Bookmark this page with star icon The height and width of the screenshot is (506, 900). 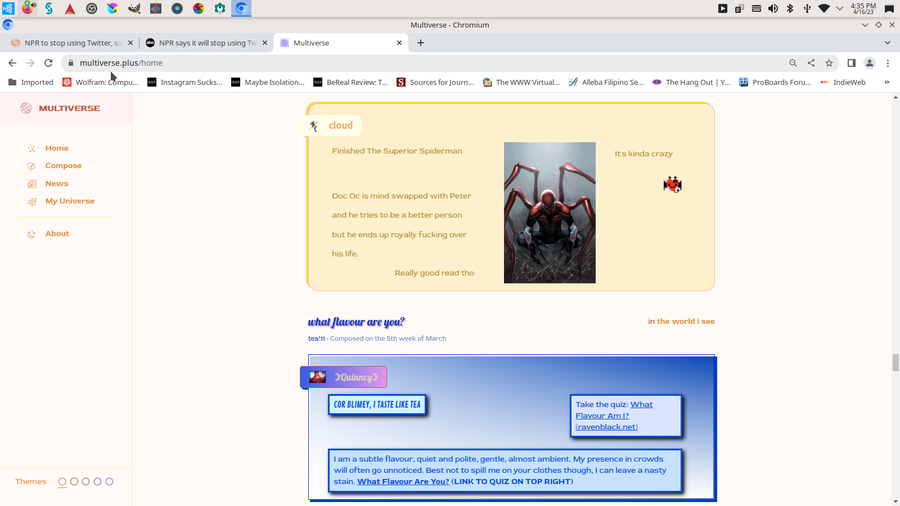(829, 63)
